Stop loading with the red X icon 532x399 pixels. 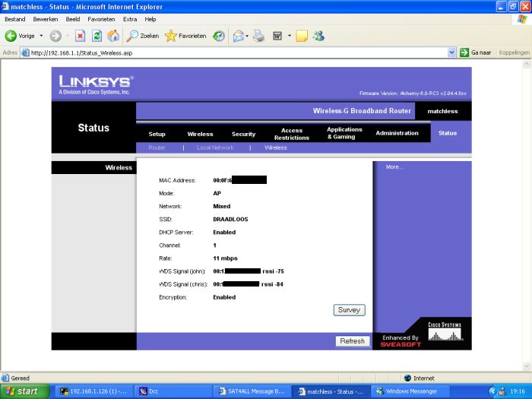[x=80, y=36]
